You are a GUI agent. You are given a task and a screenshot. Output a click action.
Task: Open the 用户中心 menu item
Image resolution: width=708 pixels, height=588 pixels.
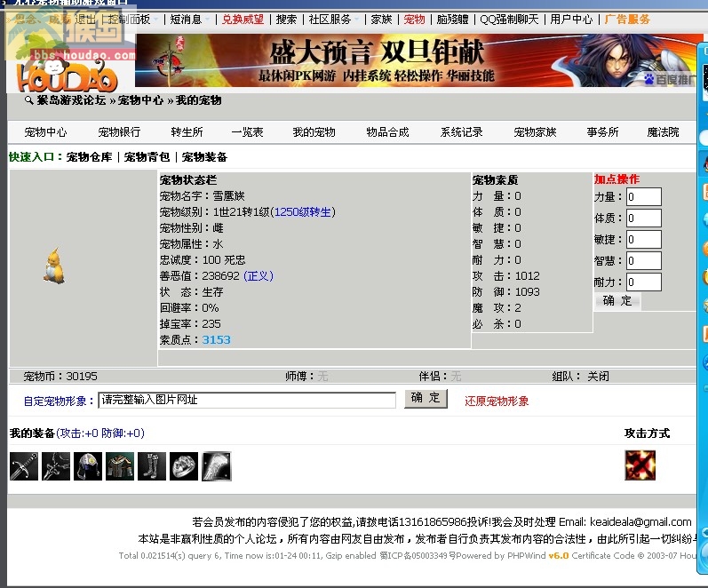pos(571,20)
